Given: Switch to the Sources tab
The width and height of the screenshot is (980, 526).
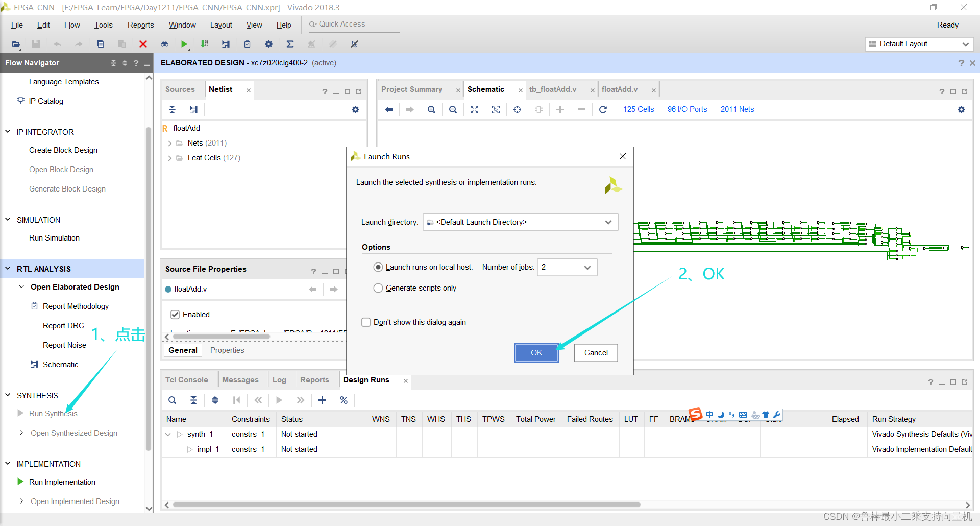Looking at the screenshot, I should (180, 89).
